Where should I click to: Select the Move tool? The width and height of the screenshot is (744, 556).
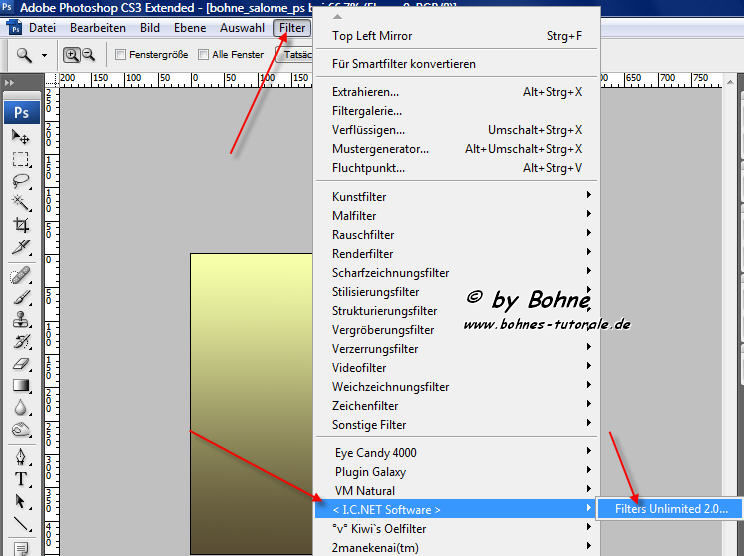point(20,136)
